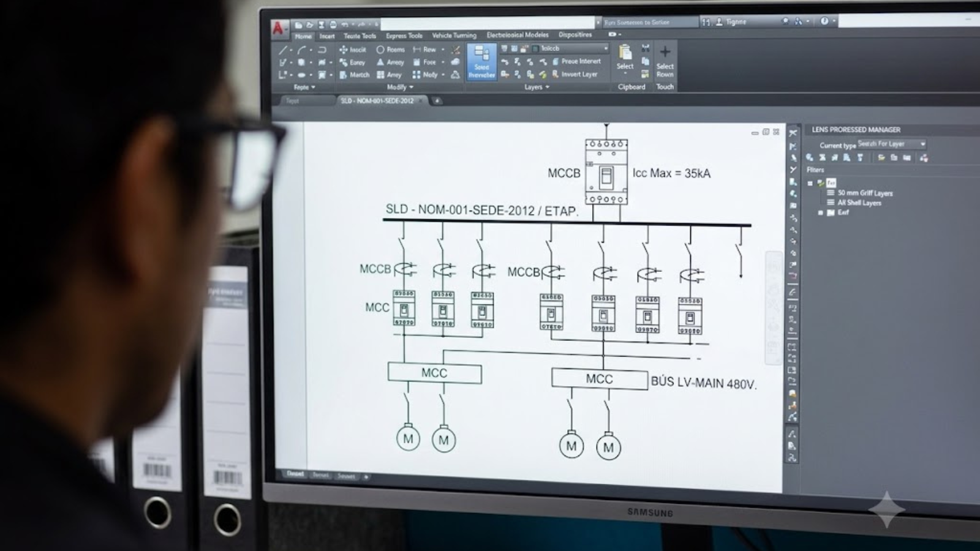Click the rightmost motor M symbol
Screen dimensions: 980x551
(x=608, y=447)
